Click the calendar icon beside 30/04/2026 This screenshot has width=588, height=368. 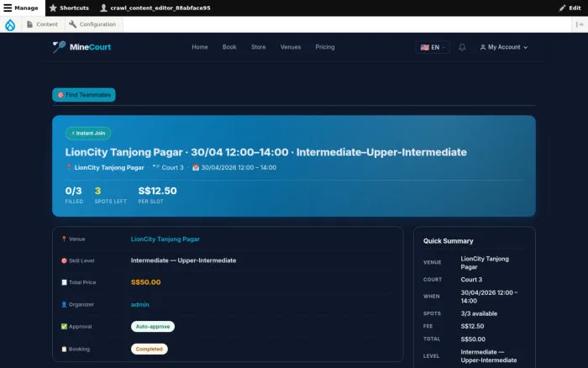coord(196,168)
